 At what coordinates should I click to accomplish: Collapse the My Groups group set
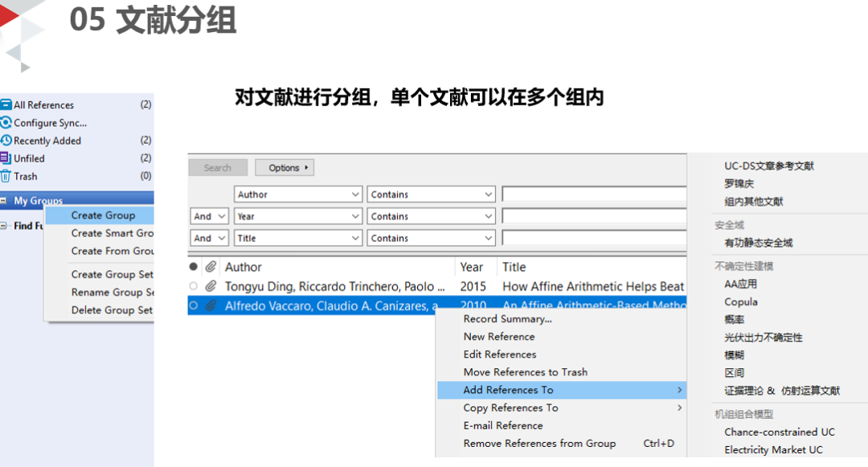(x=3, y=200)
